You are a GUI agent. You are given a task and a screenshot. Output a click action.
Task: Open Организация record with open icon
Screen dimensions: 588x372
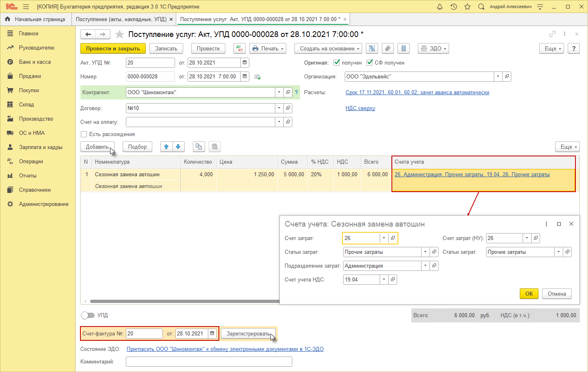[507, 76]
